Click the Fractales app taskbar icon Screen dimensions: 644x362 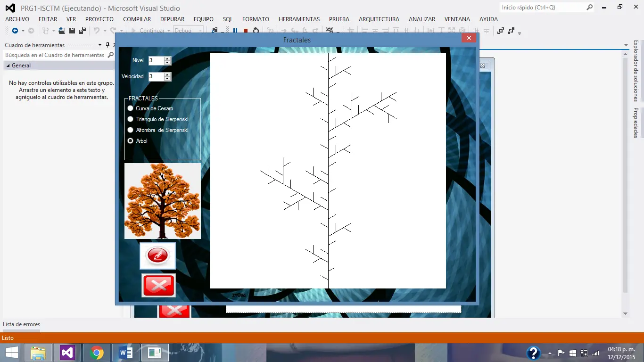tap(155, 353)
